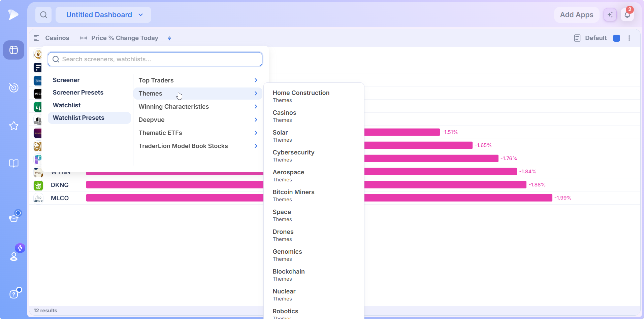Click the 12 results status text

click(45, 311)
